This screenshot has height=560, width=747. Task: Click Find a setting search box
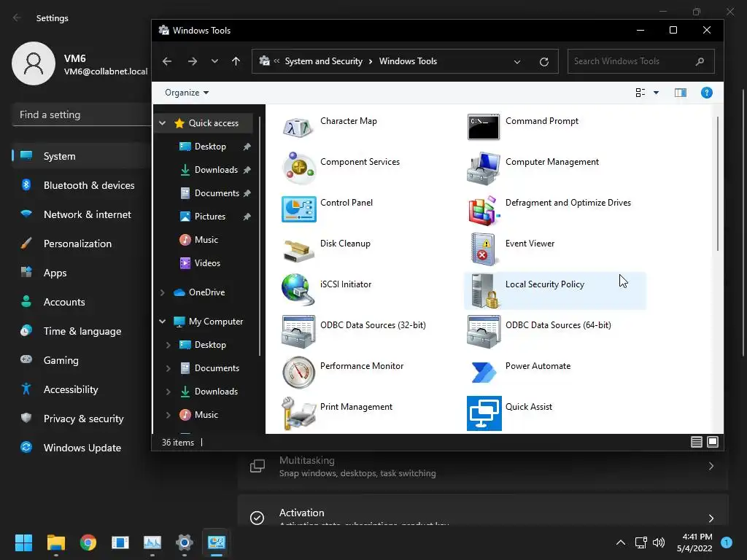tap(82, 114)
